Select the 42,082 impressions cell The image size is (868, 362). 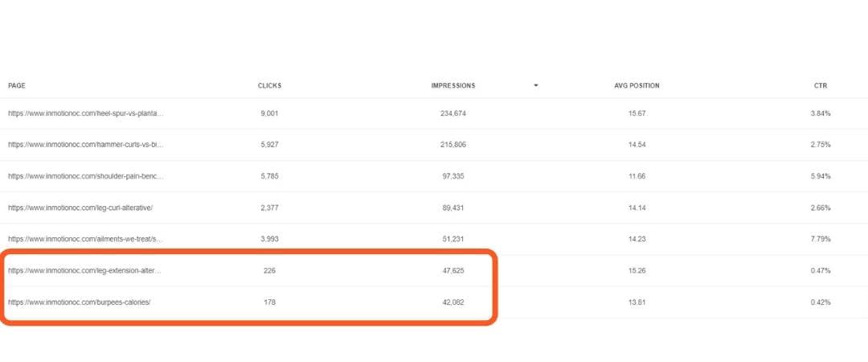click(452, 302)
